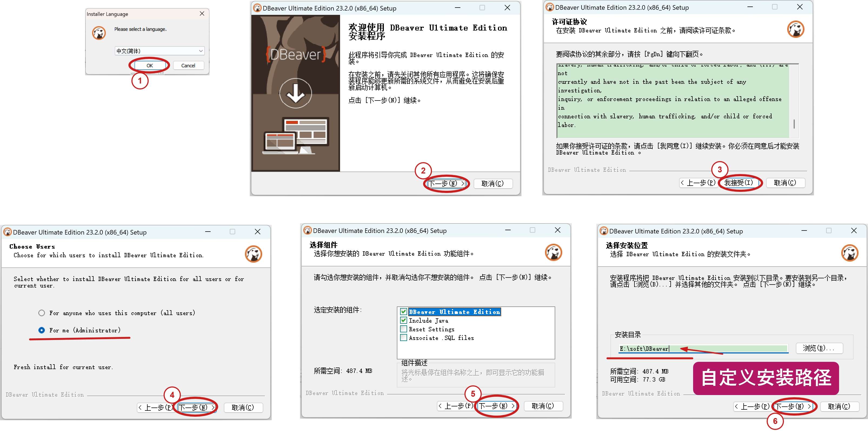The width and height of the screenshot is (868, 431).
Task: Click 取消(C) in the license agreement window
Action: coord(785,183)
